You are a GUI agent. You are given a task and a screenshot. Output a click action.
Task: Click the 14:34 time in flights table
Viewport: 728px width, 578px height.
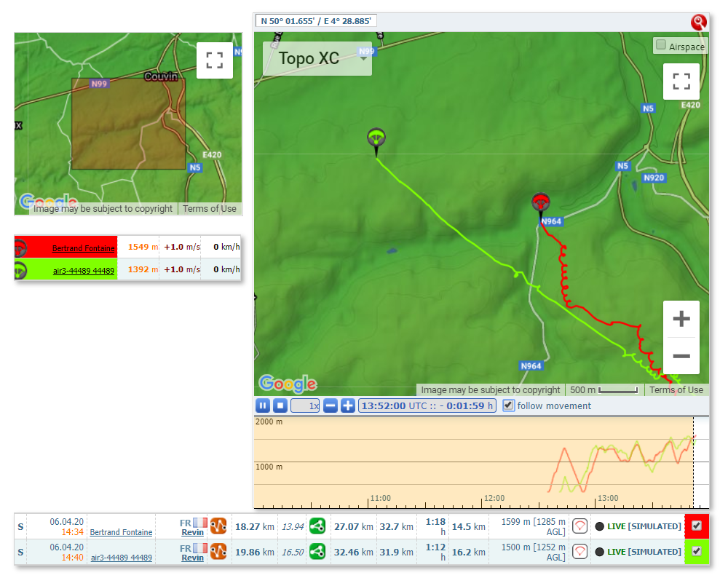72,532
